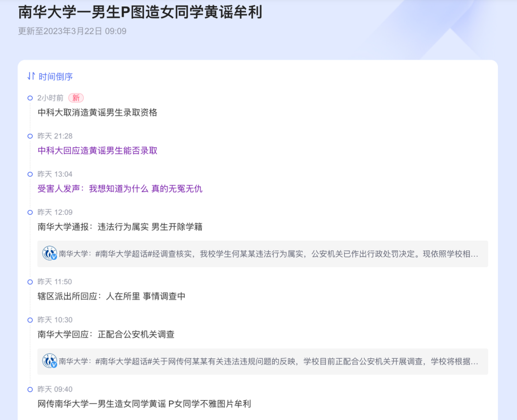Image resolution: width=517 pixels, height=420 pixels.
Task: Click the 昨天 10:30 time label
Action: pyautogui.click(x=55, y=320)
